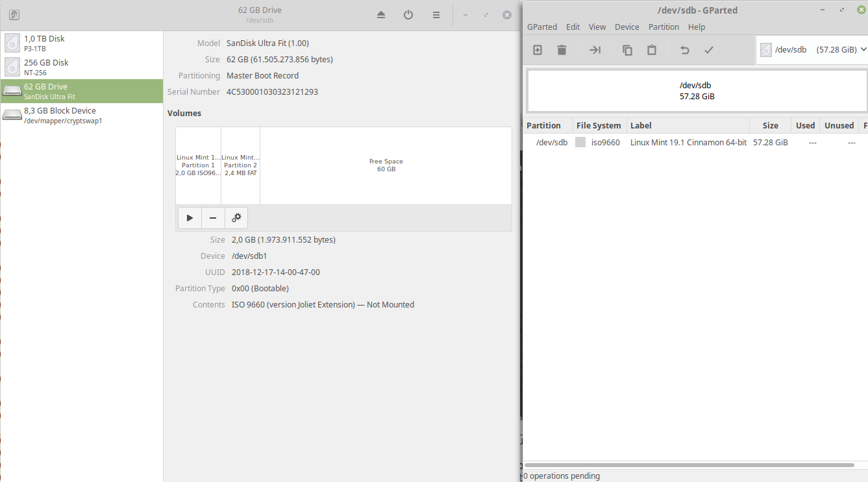Click the Disks application icon at top left

pos(14,15)
